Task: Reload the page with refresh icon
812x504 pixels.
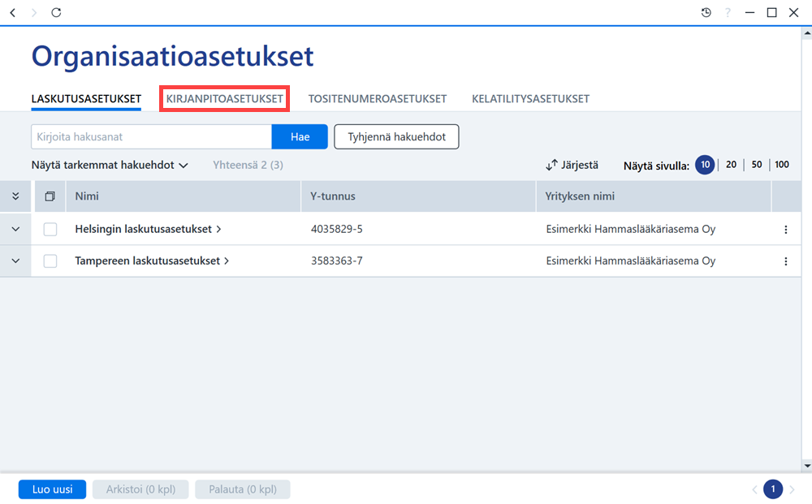Action: click(x=56, y=12)
